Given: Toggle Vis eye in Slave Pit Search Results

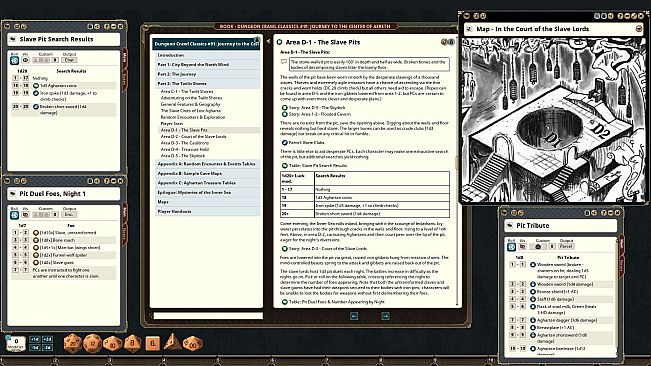Looking at the screenshot, I should (x=25, y=60).
